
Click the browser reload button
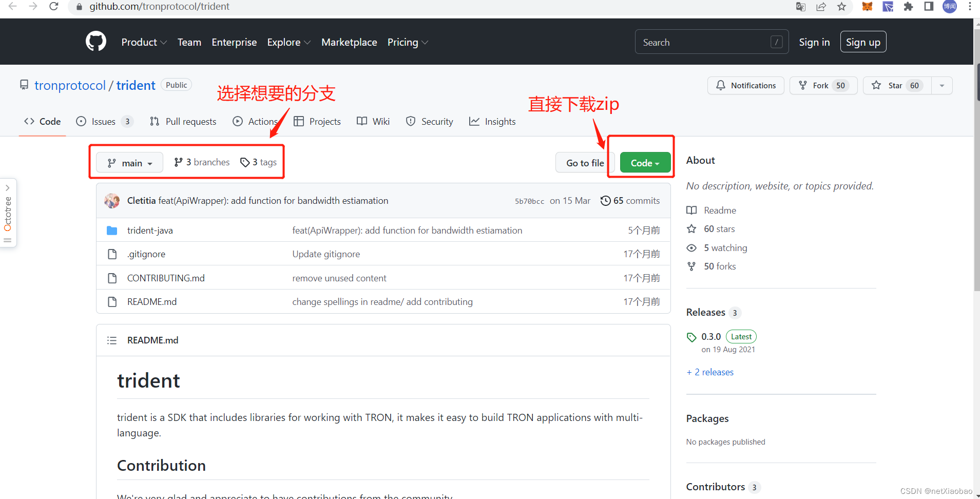53,6
